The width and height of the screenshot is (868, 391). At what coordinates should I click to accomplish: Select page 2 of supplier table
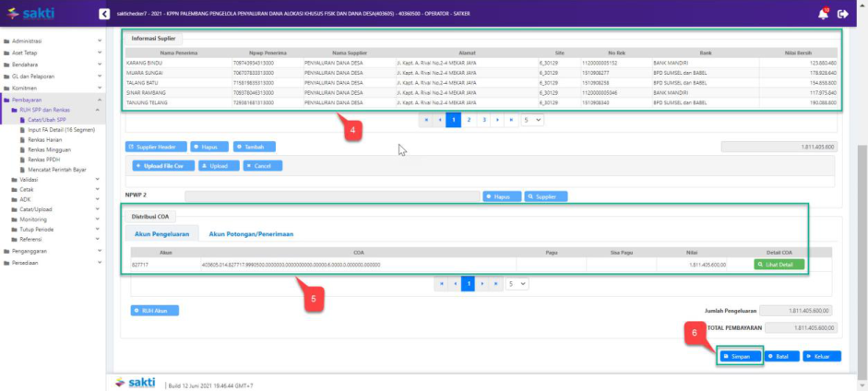pyautogui.click(x=469, y=120)
